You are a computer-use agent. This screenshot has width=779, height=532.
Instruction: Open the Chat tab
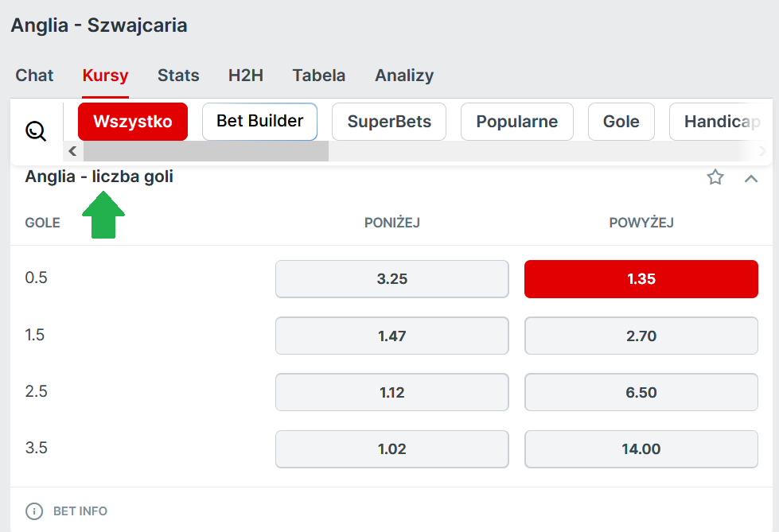pos(34,76)
